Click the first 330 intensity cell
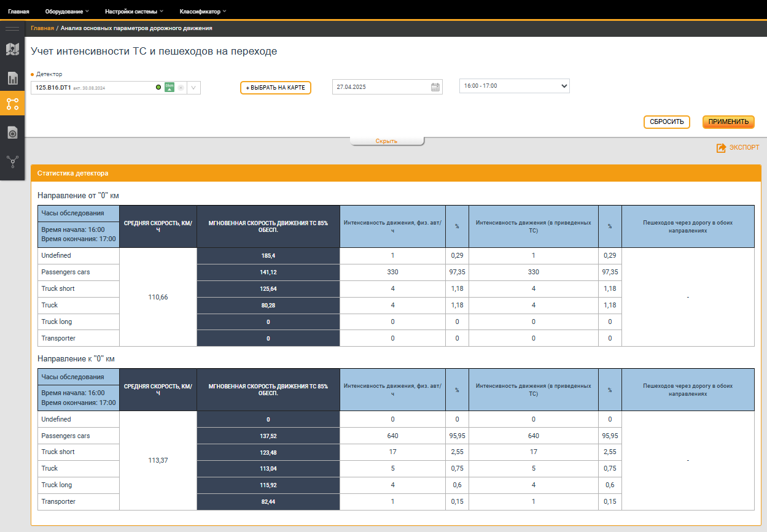This screenshot has height=532, width=767. (392, 272)
